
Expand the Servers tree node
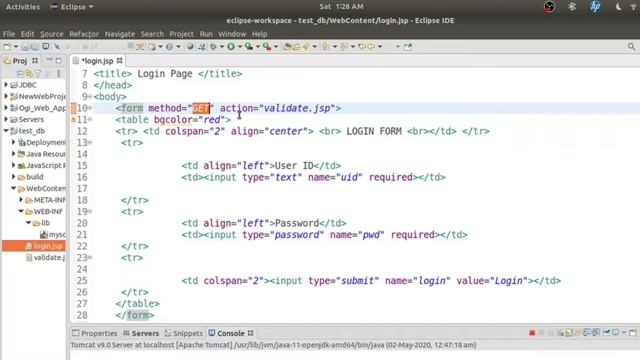[x=6, y=119]
